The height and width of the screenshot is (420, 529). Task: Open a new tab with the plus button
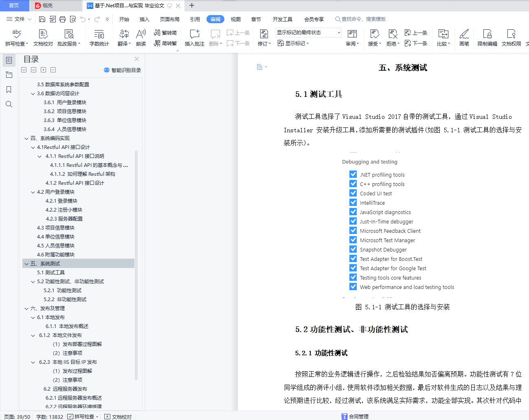point(192,6)
